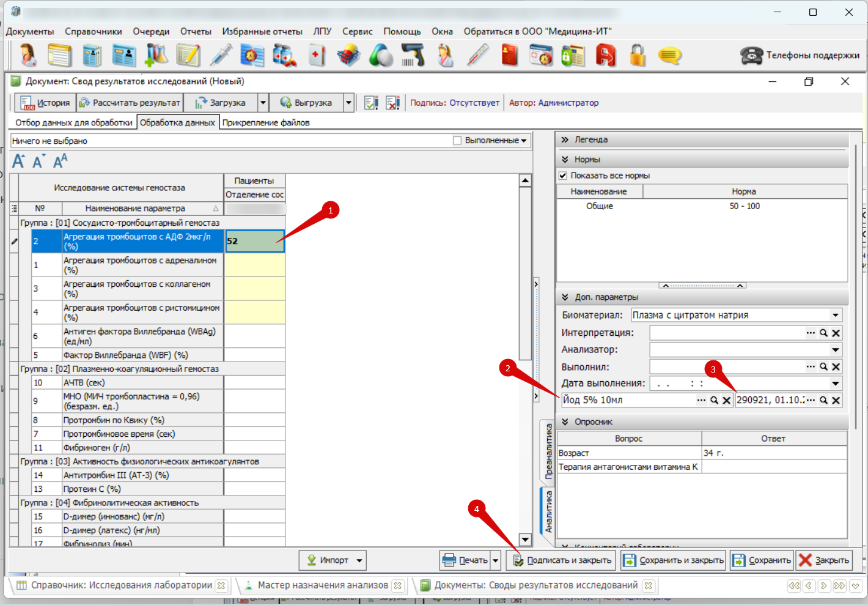The image size is (868, 605).
Task: Click the table scroll down arrow
Action: [x=525, y=540]
